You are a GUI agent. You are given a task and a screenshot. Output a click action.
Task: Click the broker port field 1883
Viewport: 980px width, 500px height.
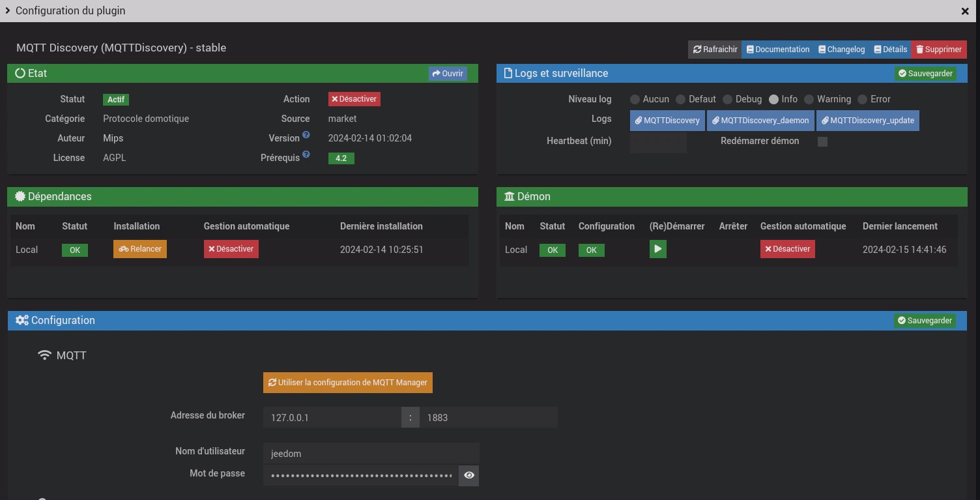(x=488, y=418)
